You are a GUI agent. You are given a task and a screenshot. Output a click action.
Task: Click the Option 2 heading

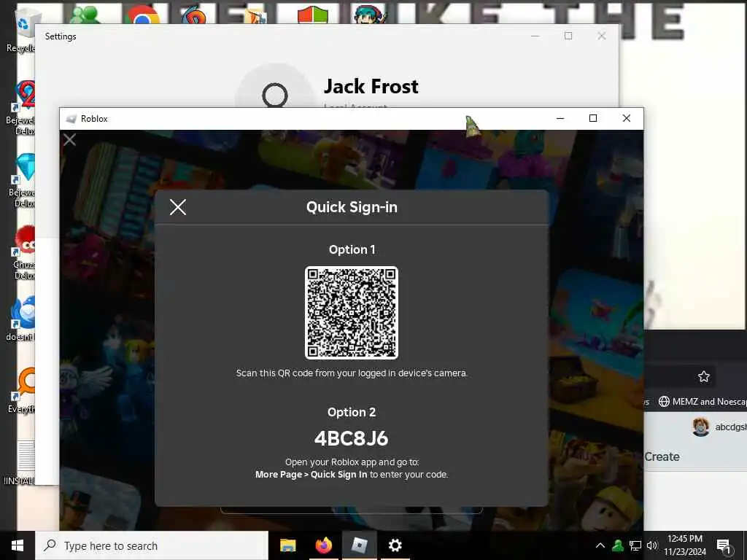point(352,412)
